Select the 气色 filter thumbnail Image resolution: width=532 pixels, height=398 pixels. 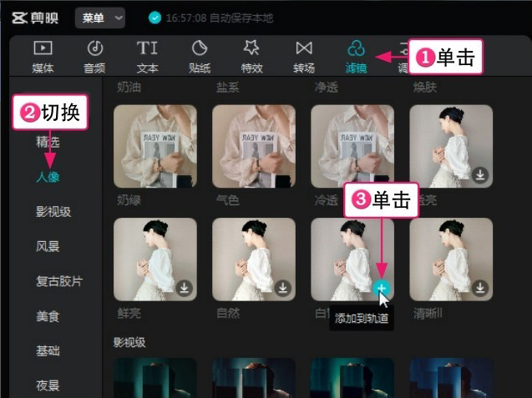pyautogui.click(x=254, y=146)
